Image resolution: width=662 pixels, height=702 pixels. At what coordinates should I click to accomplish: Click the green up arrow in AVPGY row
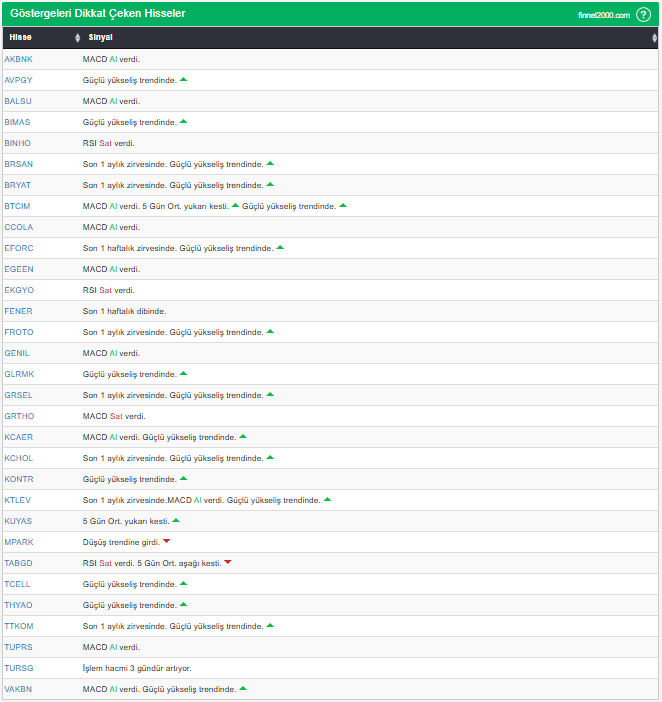tap(183, 79)
